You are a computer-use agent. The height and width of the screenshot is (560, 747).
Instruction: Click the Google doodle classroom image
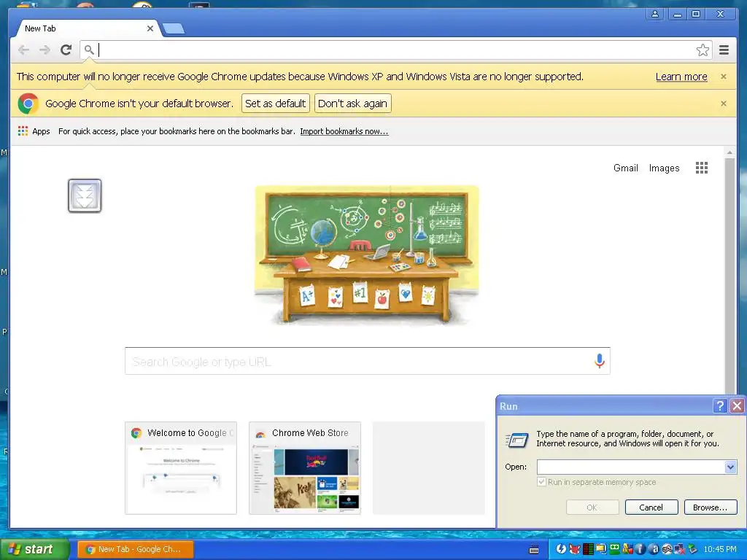click(x=366, y=255)
